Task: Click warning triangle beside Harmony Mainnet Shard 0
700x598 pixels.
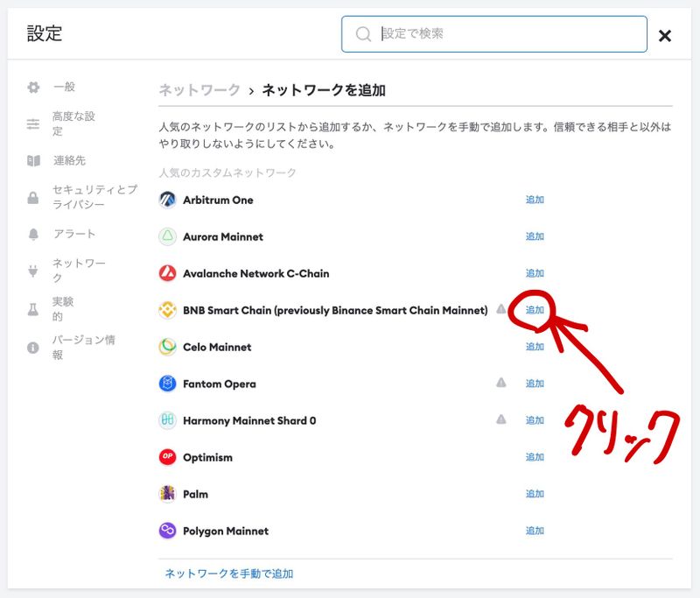Action: pyautogui.click(x=501, y=419)
